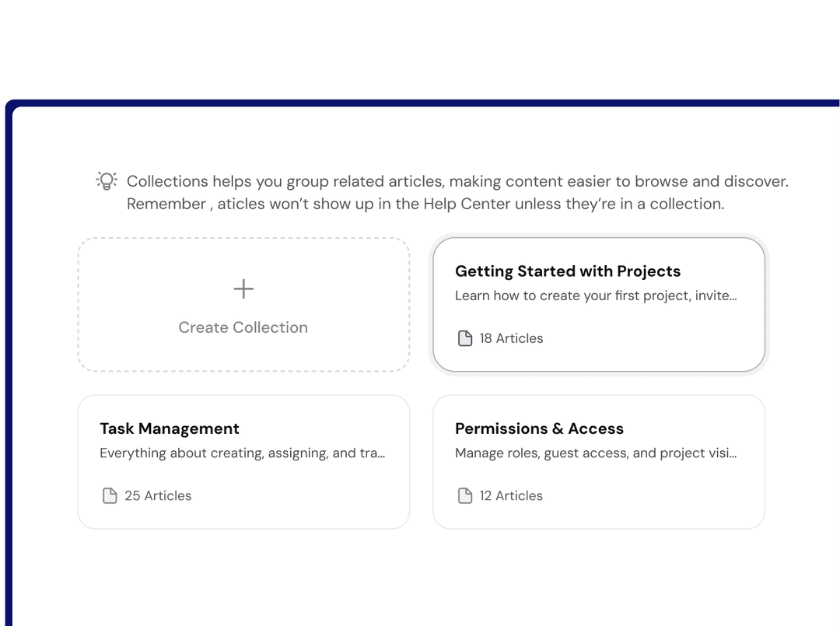
Task: Click the Task Management heading
Action: coord(170,428)
